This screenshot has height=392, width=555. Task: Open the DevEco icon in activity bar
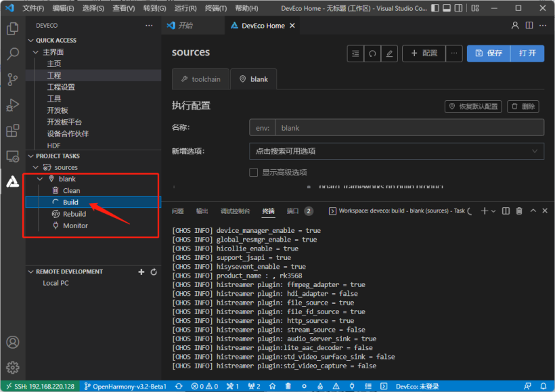click(x=12, y=181)
